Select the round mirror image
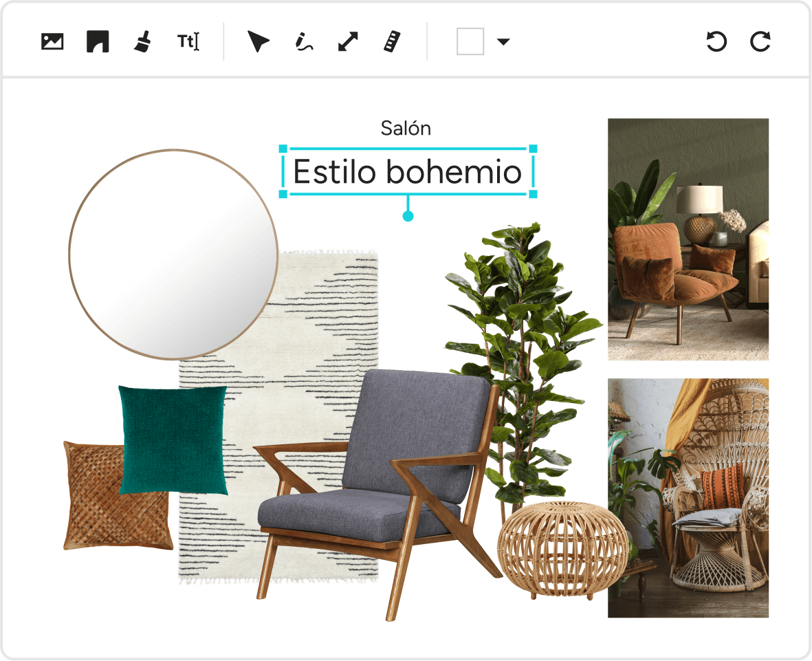Viewport: 812px width, 661px height. point(173,254)
